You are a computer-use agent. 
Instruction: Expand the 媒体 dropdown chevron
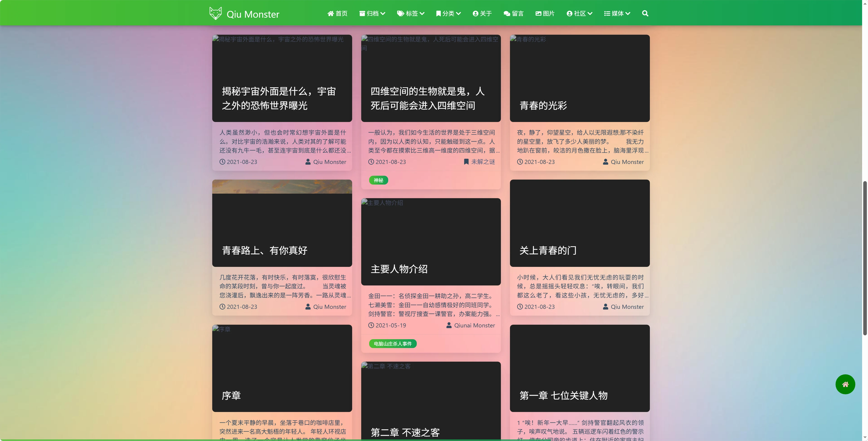627,13
